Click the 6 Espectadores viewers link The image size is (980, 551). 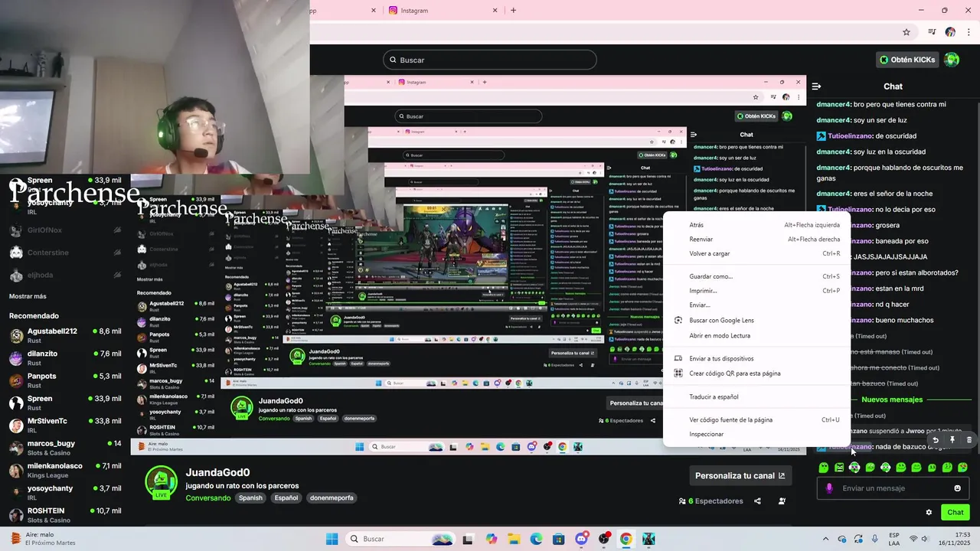710,501
